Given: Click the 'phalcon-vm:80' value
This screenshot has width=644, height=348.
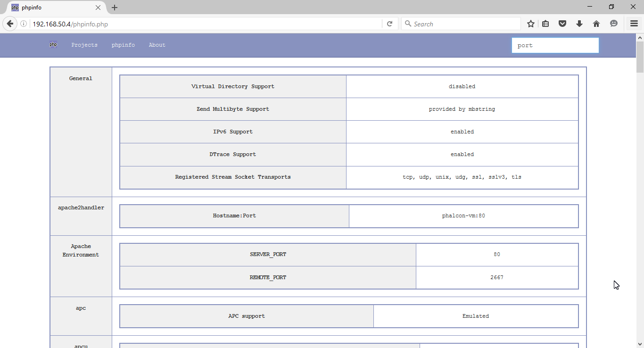Looking at the screenshot, I should point(463,216).
